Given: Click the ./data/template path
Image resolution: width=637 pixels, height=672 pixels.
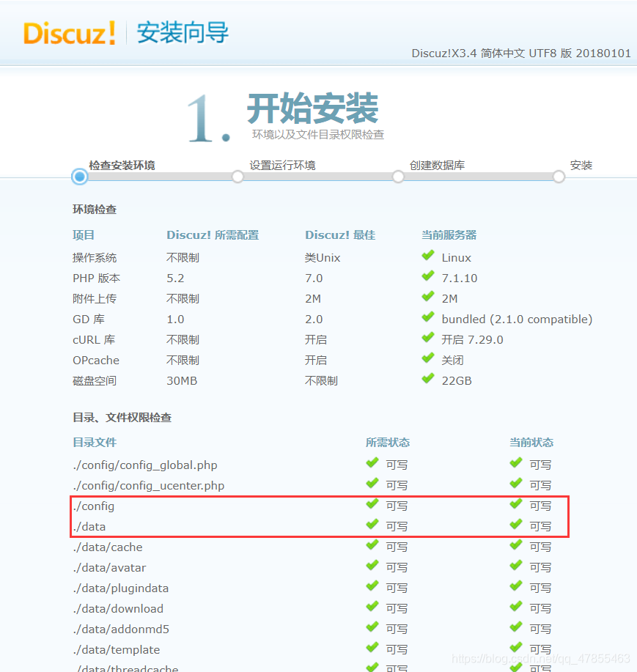Looking at the screenshot, I should tap(116, 650).
